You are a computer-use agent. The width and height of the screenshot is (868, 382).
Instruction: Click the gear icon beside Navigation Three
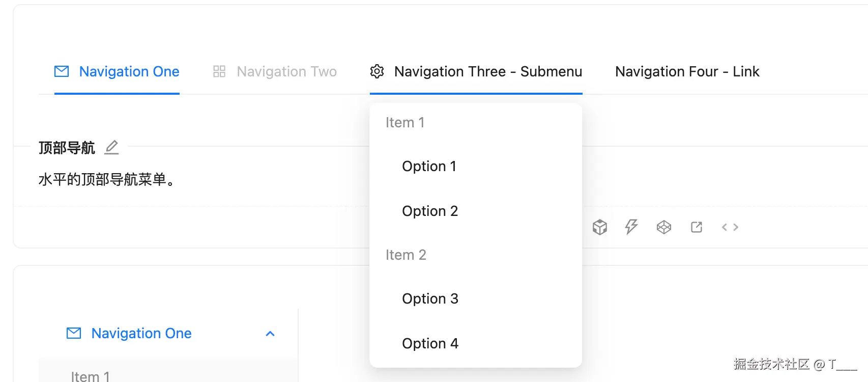point(377,71)
